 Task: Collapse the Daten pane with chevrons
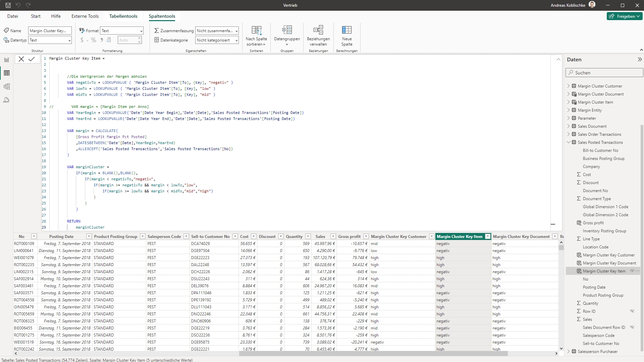(x=639, y=59)
